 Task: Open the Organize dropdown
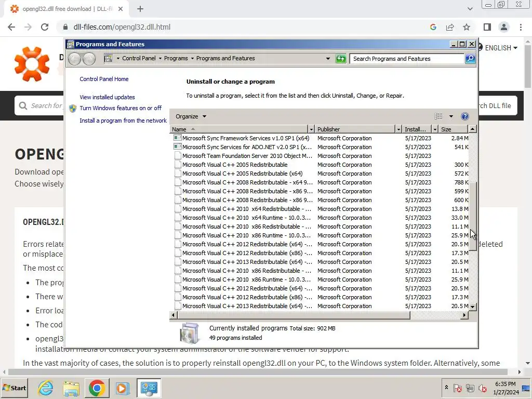(191, 116)
